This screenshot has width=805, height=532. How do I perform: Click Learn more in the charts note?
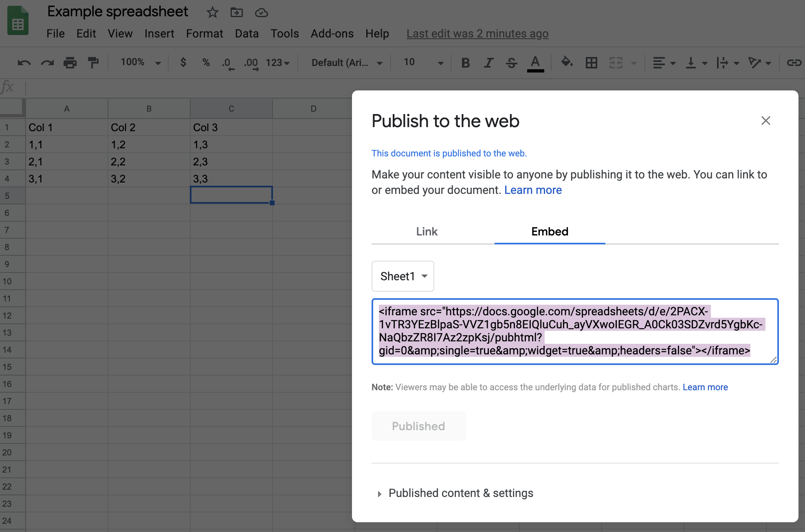pos(705,387)
